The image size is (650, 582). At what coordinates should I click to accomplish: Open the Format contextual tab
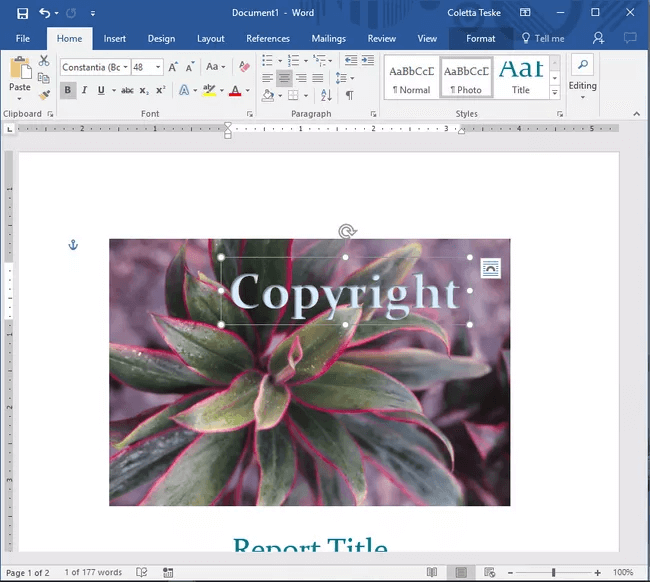coord(480,39)
